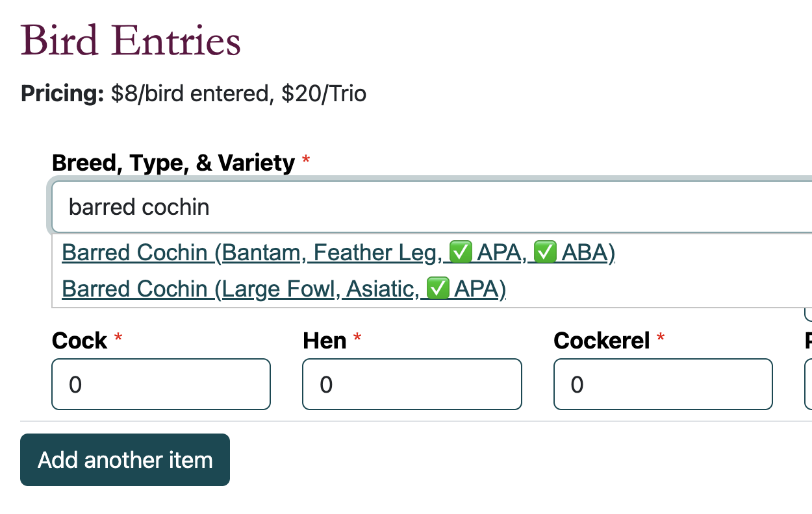
Task: Click the Cockerel field label
Action: point(602,340)
